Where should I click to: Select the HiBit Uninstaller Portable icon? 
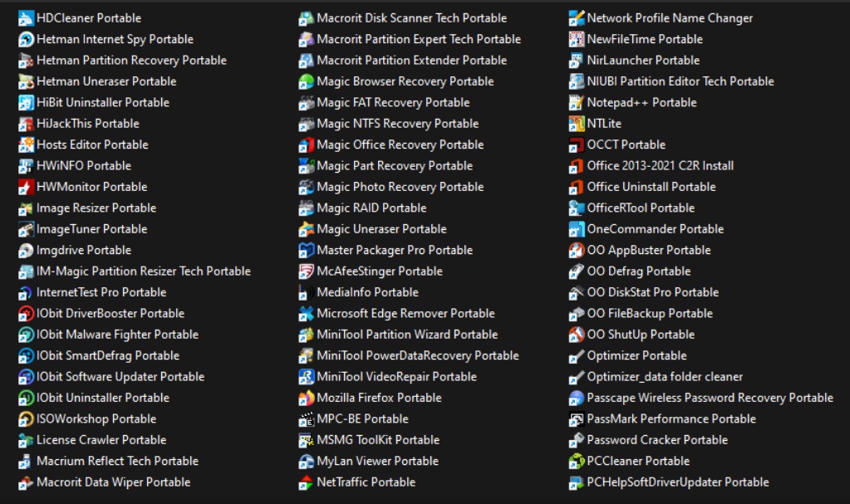[x=26, y=103]
